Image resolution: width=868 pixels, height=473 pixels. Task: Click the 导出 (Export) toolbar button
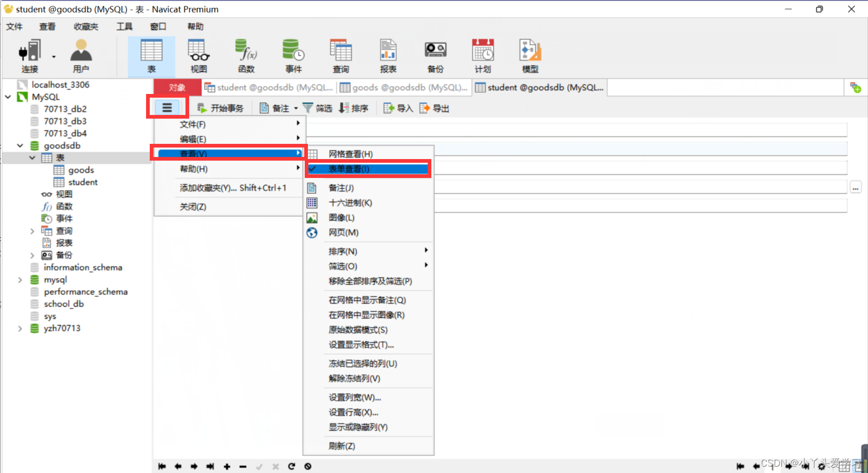pos(434,108)
